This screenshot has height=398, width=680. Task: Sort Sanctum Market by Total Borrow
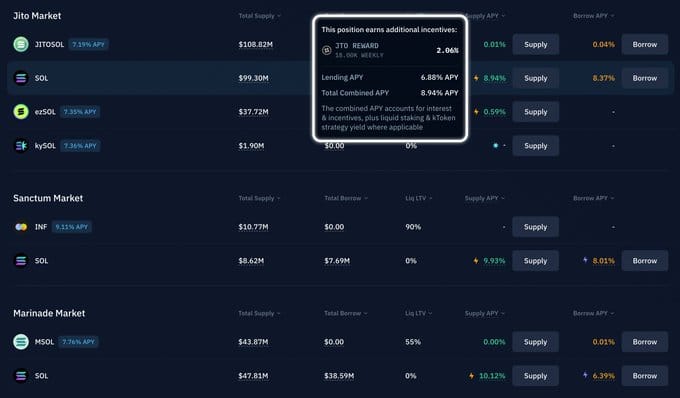(x=346, y=198)
